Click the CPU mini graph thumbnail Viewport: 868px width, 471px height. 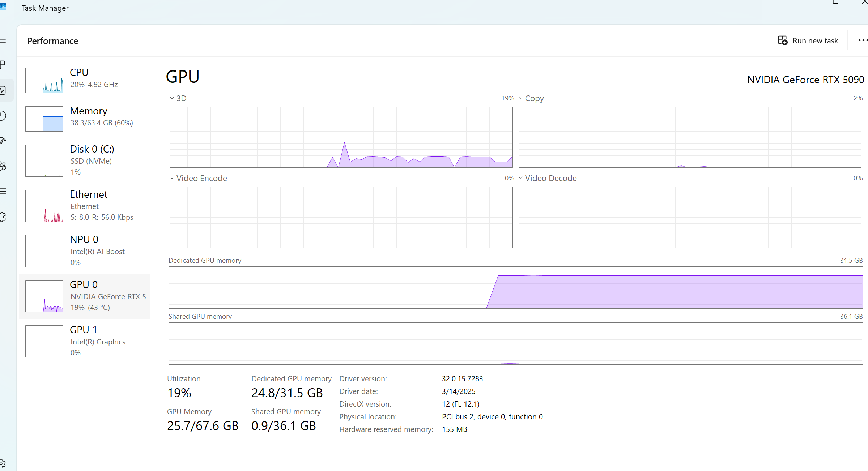pyautogui.click(x=44, y=81)
